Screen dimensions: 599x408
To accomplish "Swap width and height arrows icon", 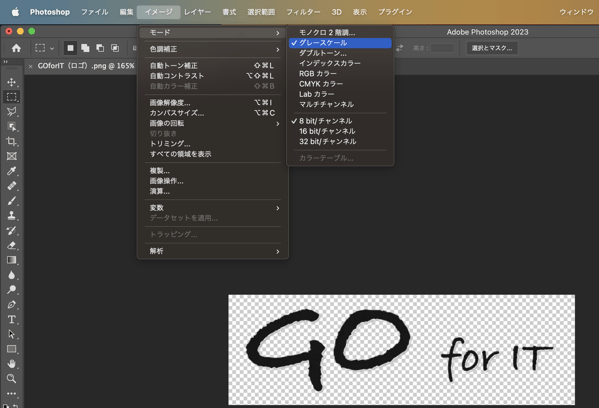I will click(x=400, y=48).
